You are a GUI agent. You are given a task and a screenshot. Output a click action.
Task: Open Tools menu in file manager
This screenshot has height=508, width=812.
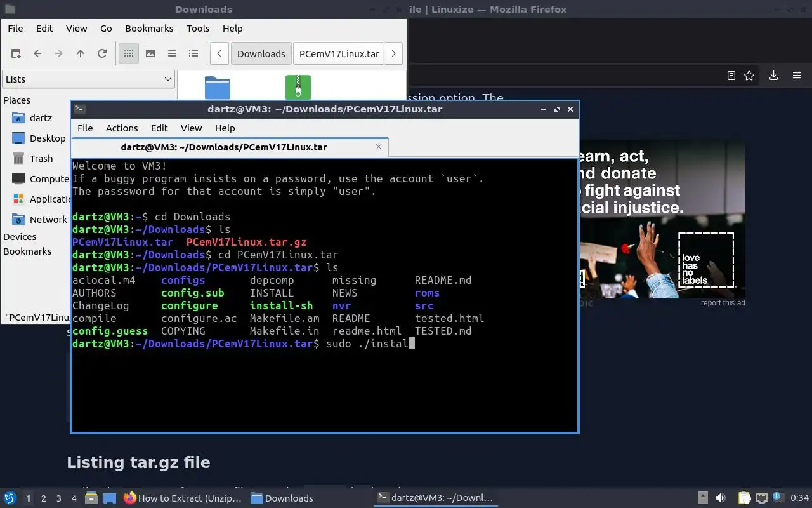[198, 28]
